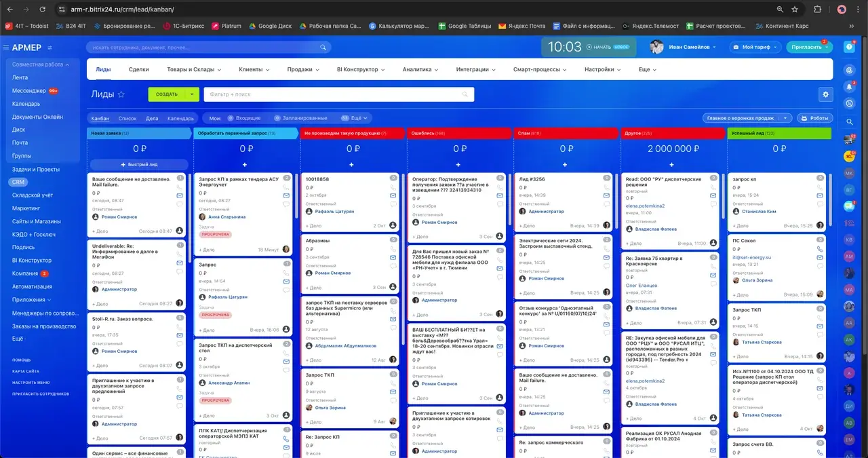The width and height of the screenshot is (868, 458).
Task: Open lead card titled Лид #3256
Action: (532, 179)
